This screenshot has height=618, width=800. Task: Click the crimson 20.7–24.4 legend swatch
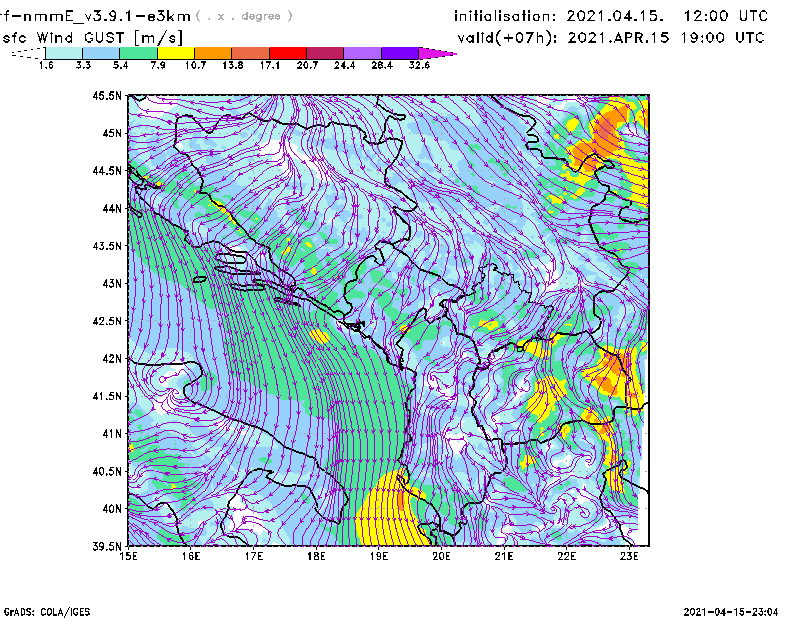(325, 53)
